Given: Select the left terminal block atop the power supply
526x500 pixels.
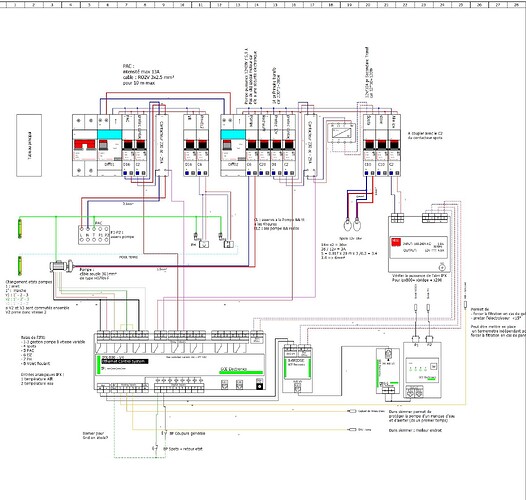Looking at the screenshot, I should pos(398,217).
